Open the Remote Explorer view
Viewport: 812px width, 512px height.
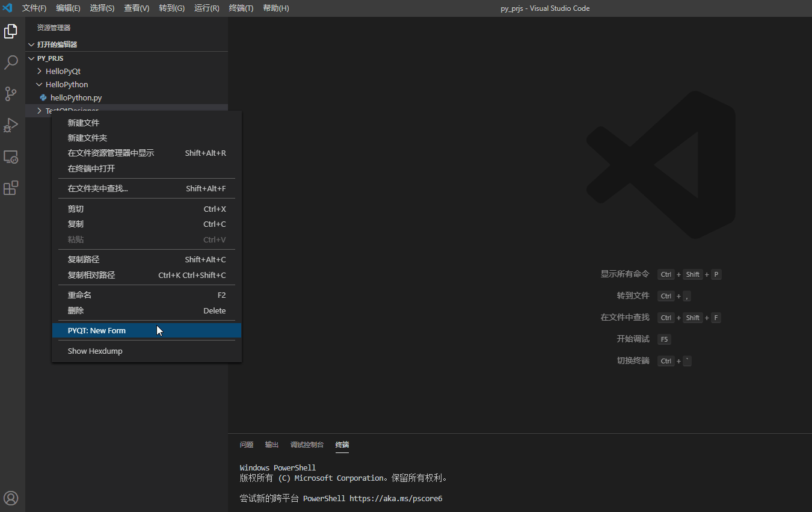[x=10, y=156]
